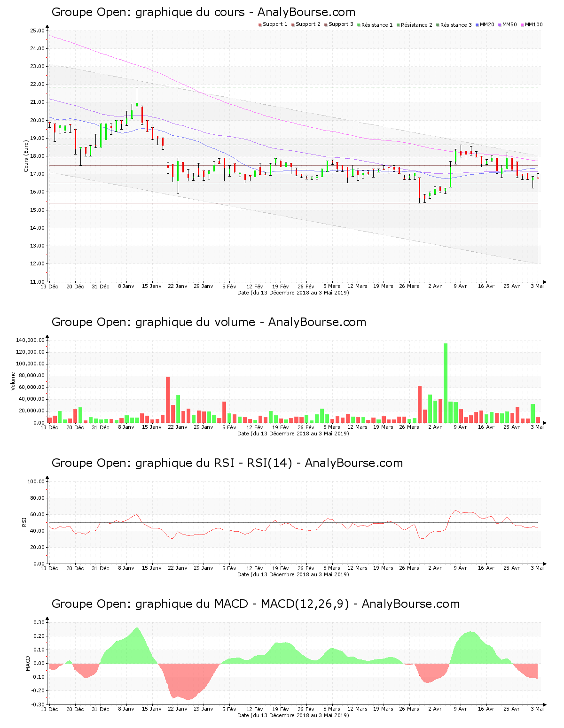This screenshot has height=728, width=564.
Task: Click the 'graphique du volume' chart title
Action: 209,322
